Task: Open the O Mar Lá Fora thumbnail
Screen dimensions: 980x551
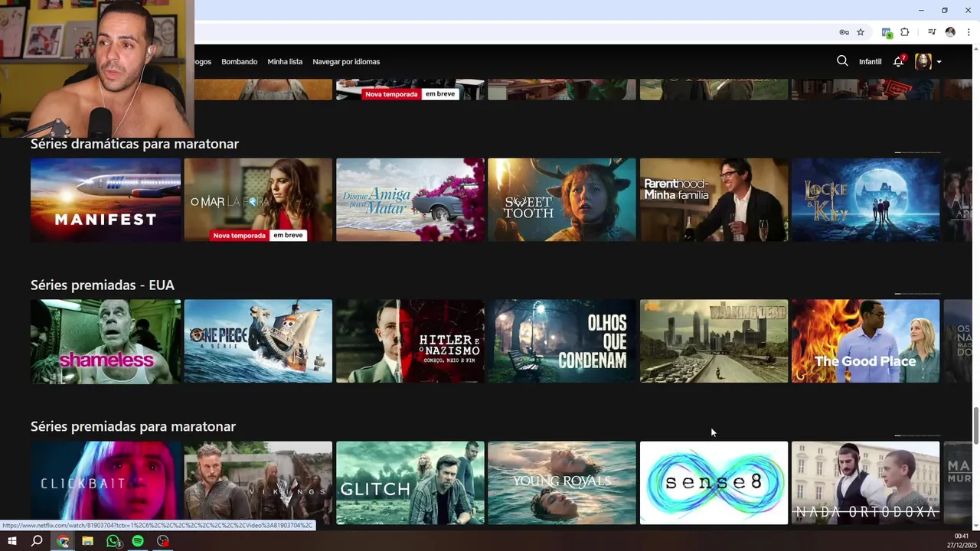Action: pyautogui.click(x=258, y=200)
